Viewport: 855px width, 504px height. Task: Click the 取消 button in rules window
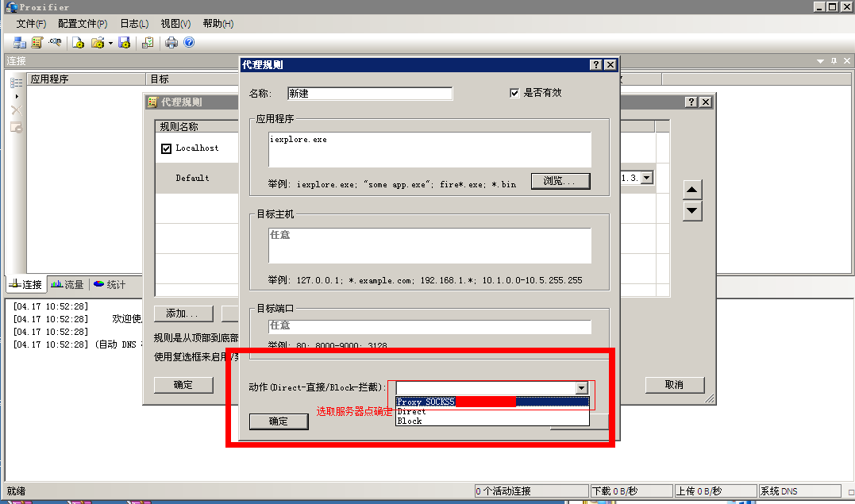(674, 384)
